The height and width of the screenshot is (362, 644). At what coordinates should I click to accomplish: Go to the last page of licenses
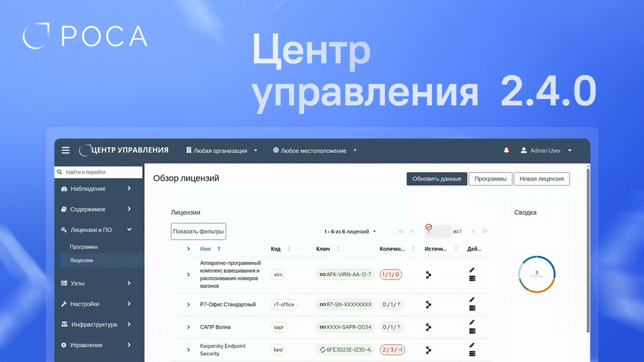point(485,232)
